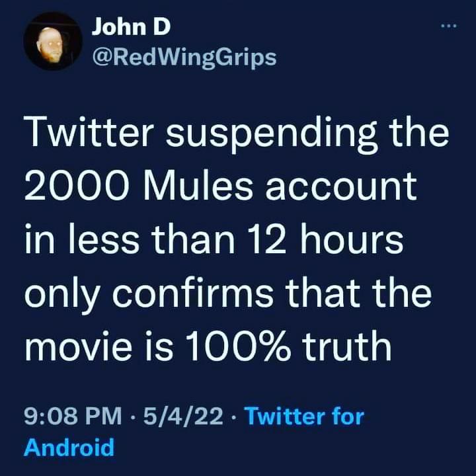Open the three-dot more options menu

[449, 26]
